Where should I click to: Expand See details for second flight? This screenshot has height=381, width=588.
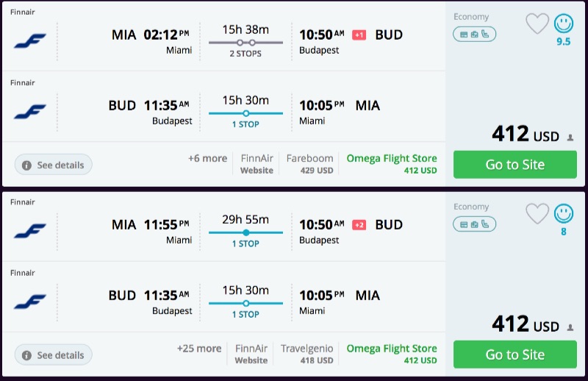click(54, 355)
